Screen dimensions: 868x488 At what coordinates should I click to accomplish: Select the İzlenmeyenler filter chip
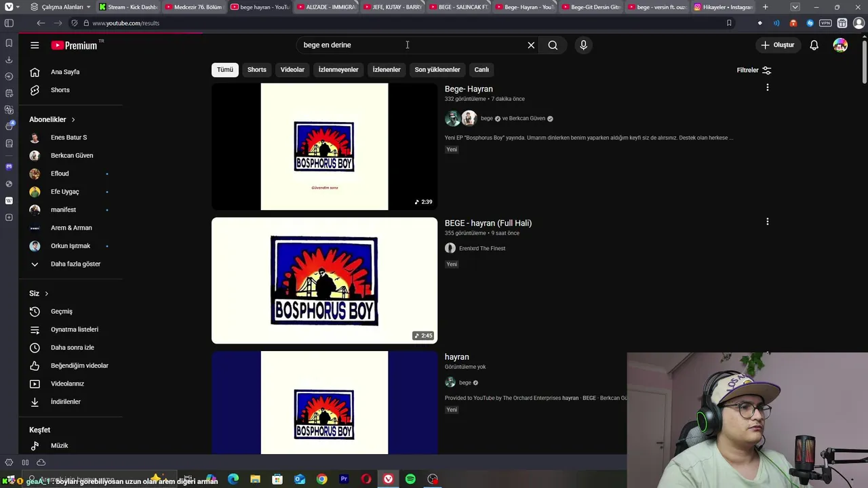point(338,70)
